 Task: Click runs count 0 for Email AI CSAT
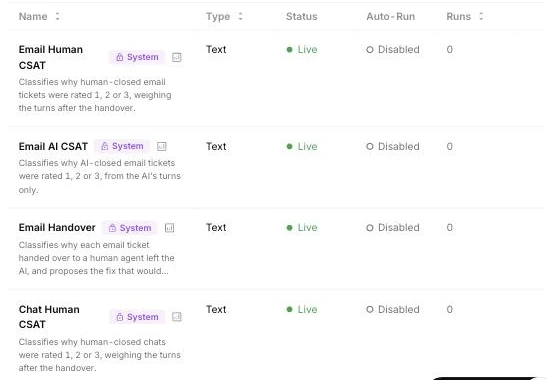coord(449,146)
